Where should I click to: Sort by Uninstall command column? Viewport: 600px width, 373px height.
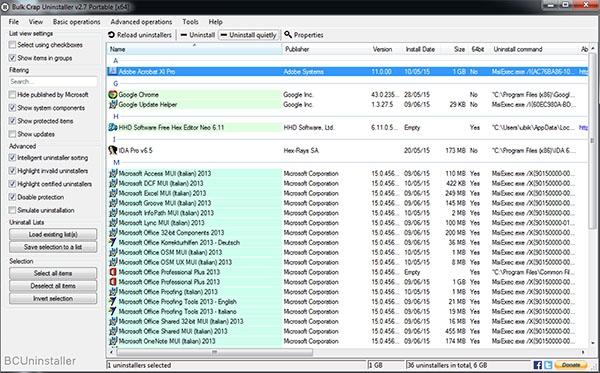click(534, 49)
